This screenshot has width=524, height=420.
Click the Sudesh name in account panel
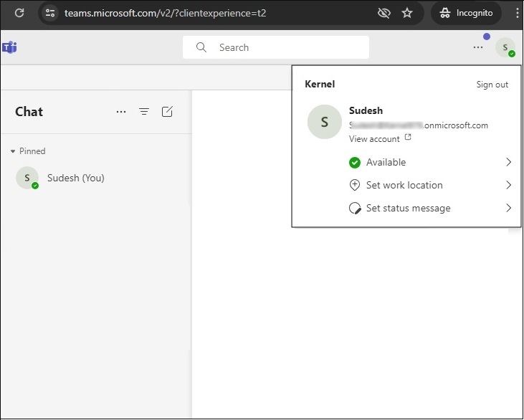tap(366, 110)
